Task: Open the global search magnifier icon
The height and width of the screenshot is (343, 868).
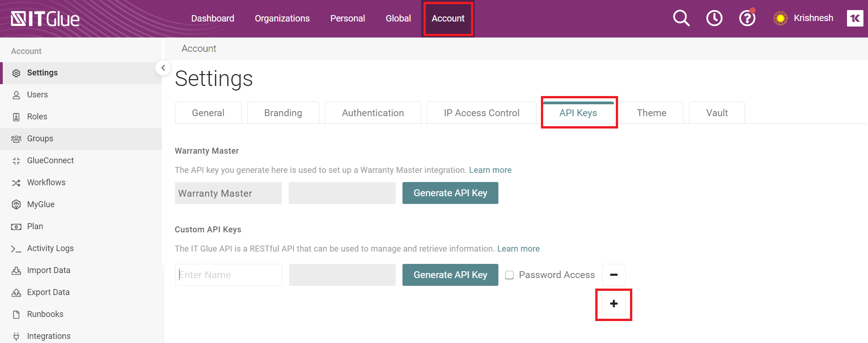Action: 681,18
